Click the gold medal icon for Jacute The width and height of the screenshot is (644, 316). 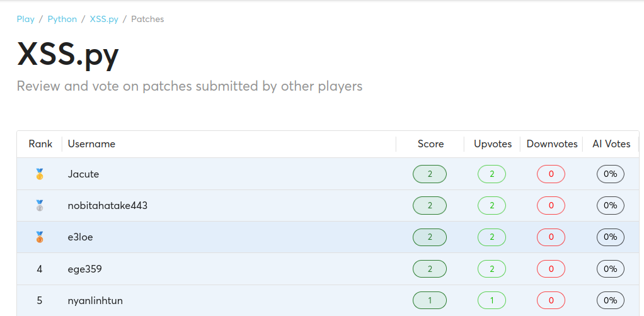click(40, 174)
